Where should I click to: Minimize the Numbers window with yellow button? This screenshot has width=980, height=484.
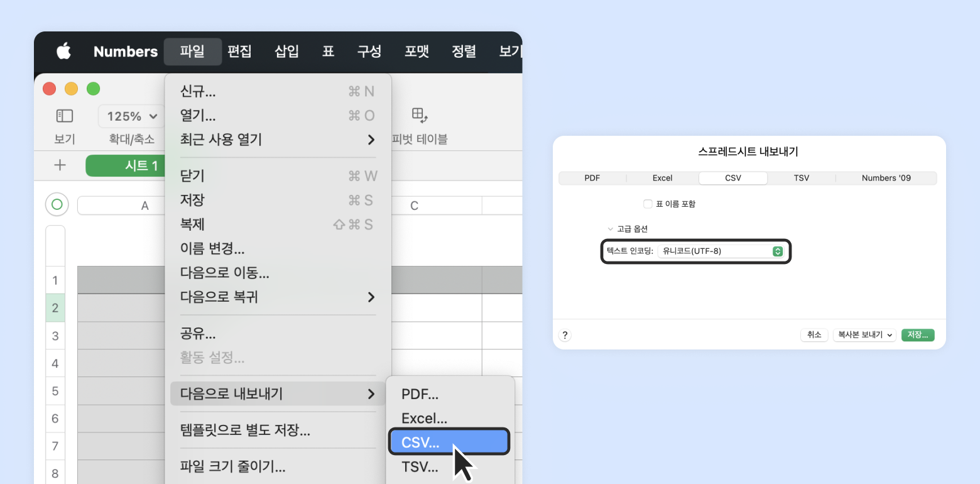(72, 89)
